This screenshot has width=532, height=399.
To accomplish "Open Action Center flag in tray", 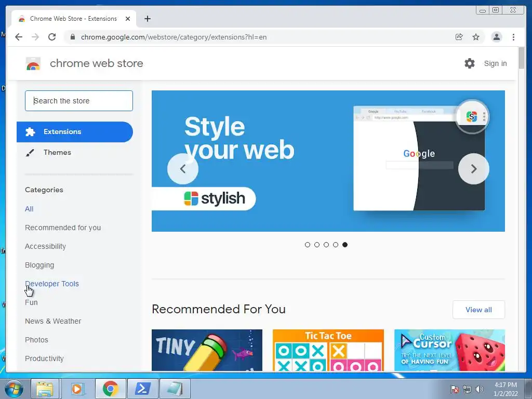I will pos(455,389).
